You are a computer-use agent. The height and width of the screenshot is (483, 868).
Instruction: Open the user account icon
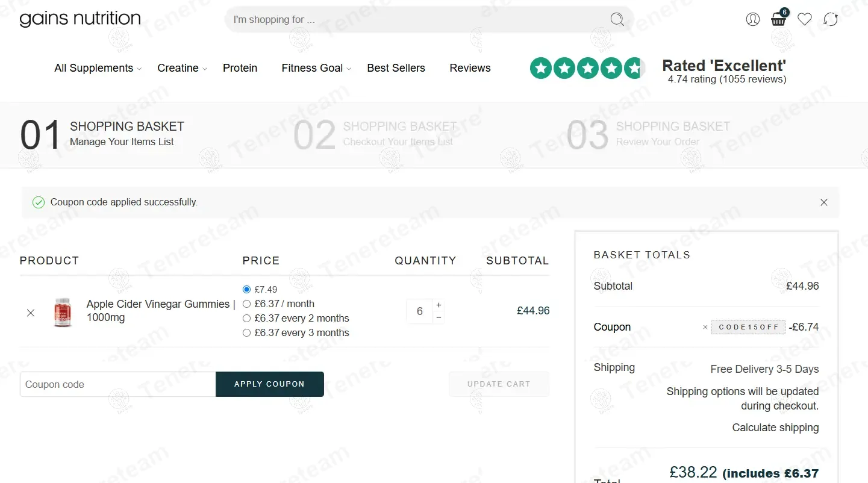(x=753, y=19)
